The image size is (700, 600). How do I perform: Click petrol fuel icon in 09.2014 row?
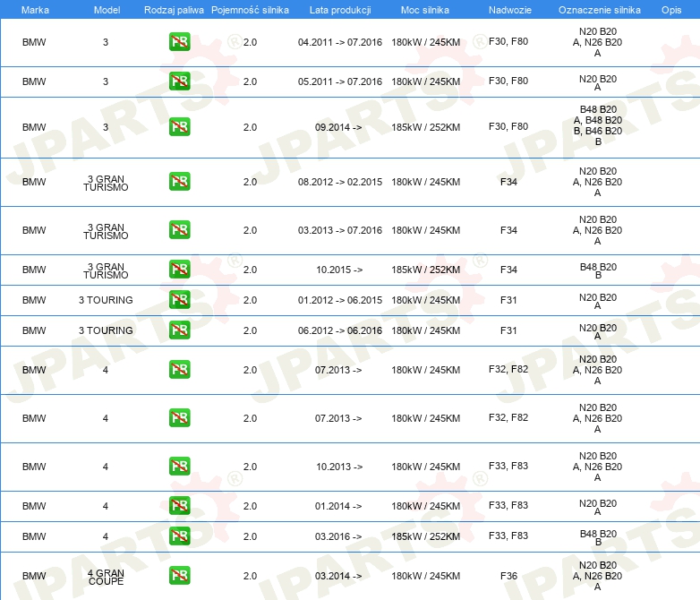click(179, 127)
